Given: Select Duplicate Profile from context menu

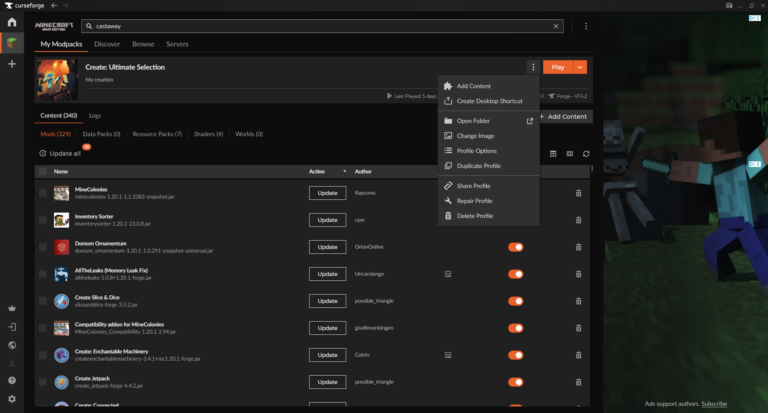Looking at the screenshot, I should click(478, 166).
